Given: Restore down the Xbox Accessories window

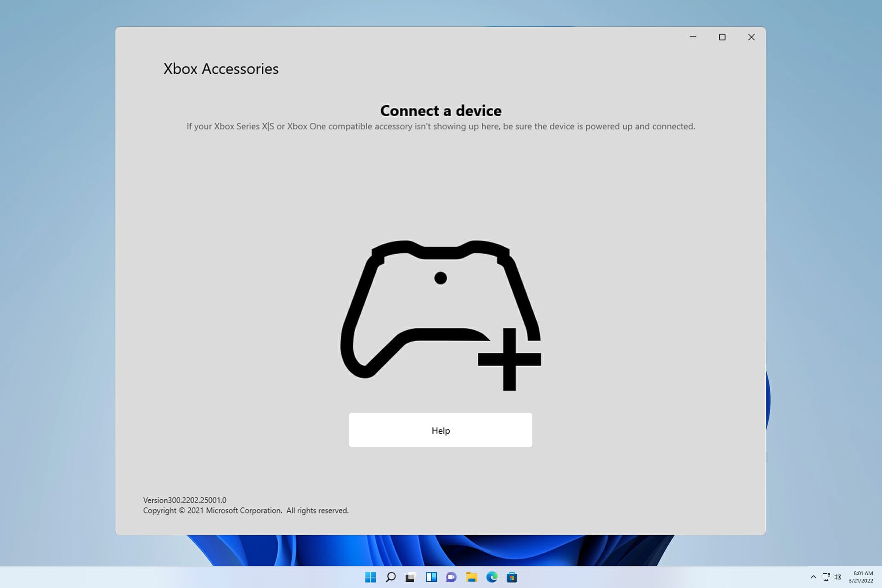Looking at the screenshot, I should pyautogui.click(x=722, y=37).
